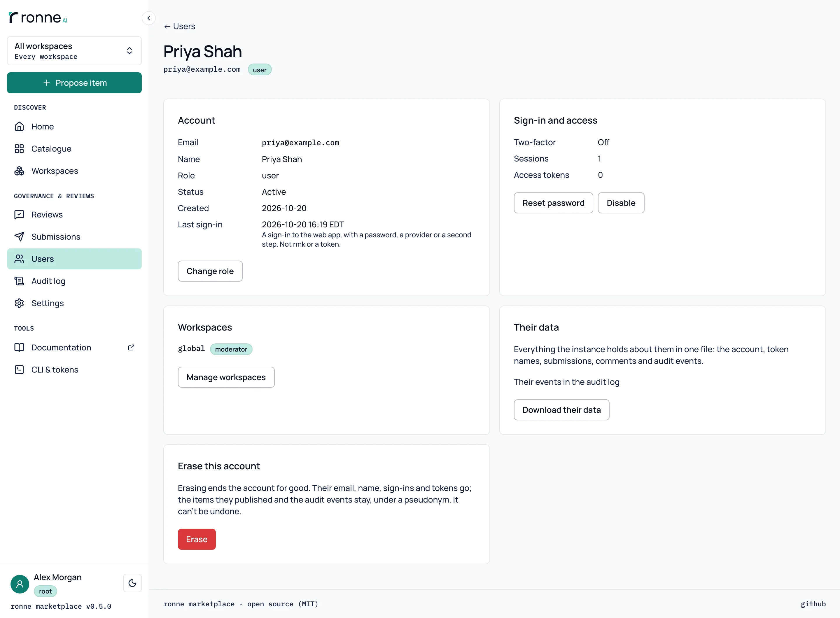
Task: Open Their events in the audit log
Action: pos(566,382)
